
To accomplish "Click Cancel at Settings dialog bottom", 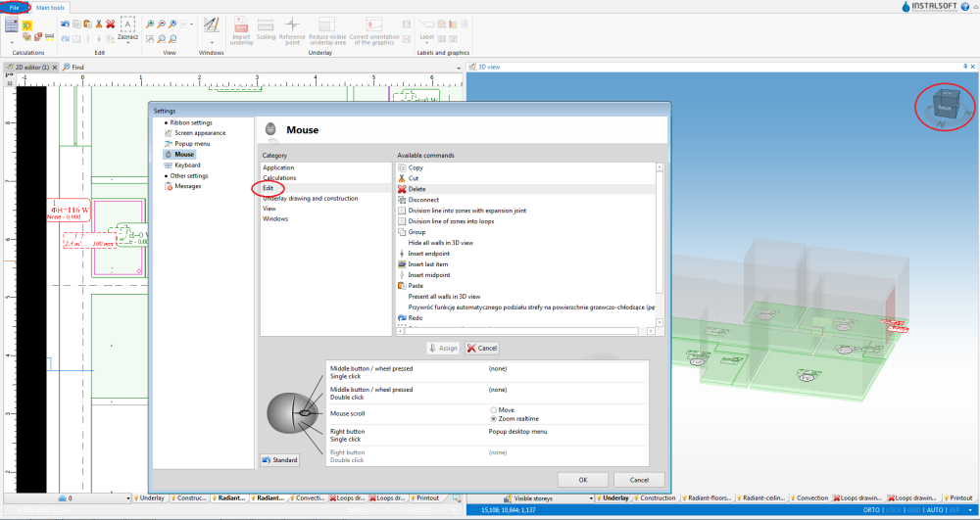I will [639, 480].
